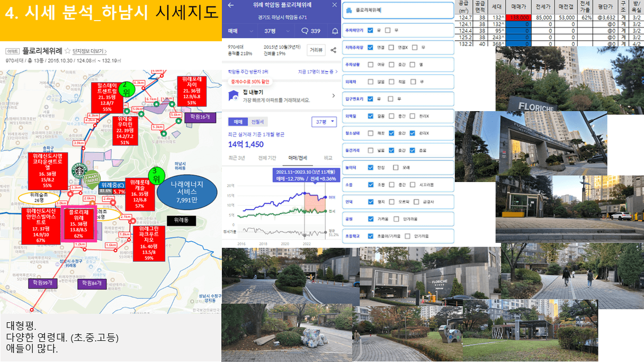Toggle the 입구번호키 유 checkbox
Screen dimensions: 644x362
(370, 98)
